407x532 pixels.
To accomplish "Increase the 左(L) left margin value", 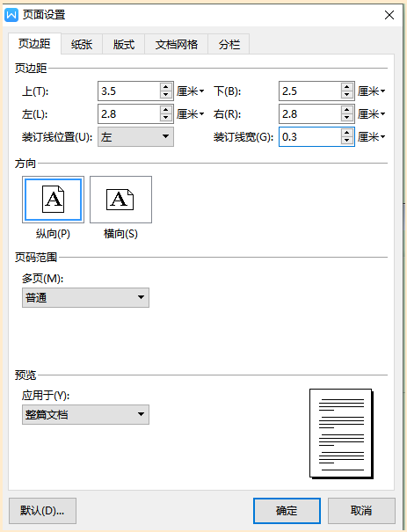I will (166, 110).
